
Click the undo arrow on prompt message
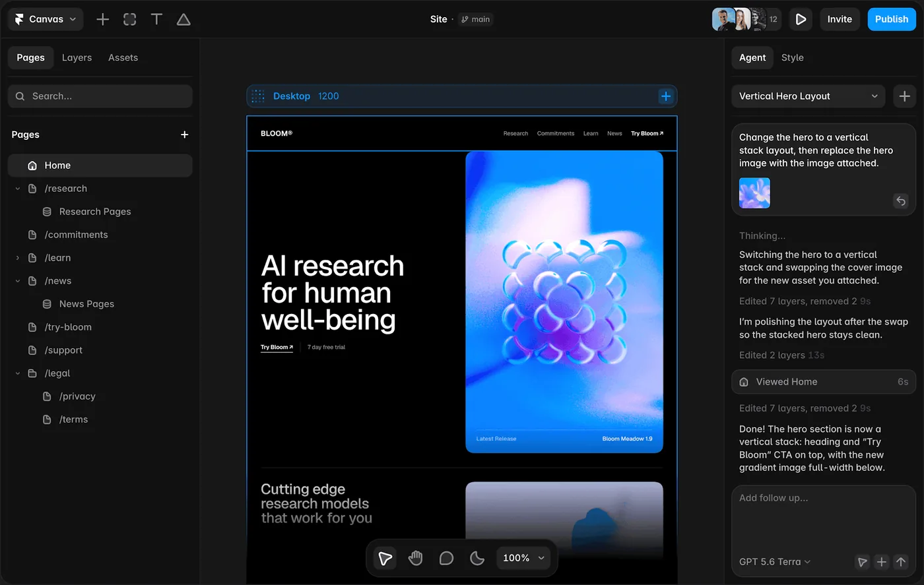[900, 200]
